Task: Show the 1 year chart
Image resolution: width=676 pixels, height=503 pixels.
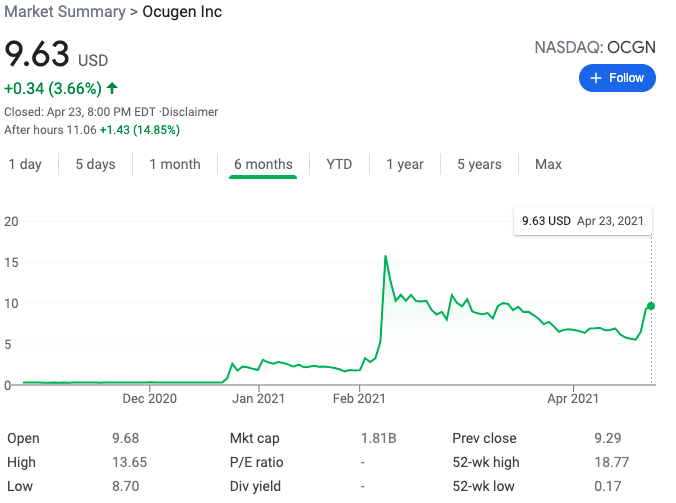Action: [405, 164]
